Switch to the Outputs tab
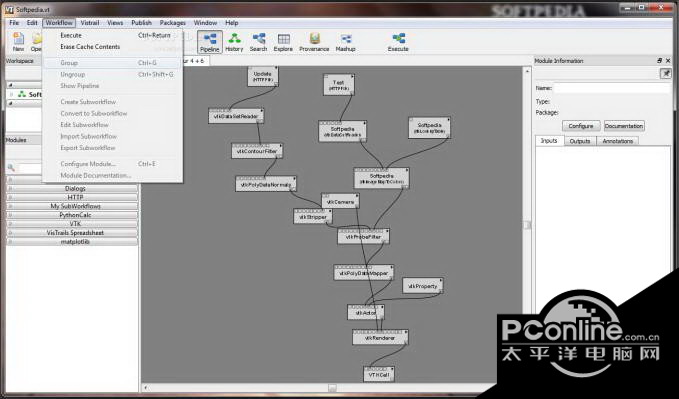679x399 pixels. [580, 141]
